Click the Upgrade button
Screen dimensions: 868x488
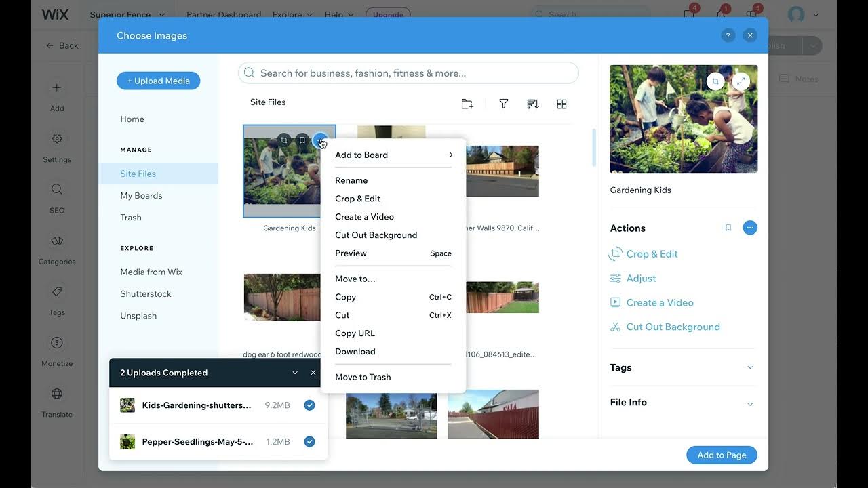(x=388, y=14)
